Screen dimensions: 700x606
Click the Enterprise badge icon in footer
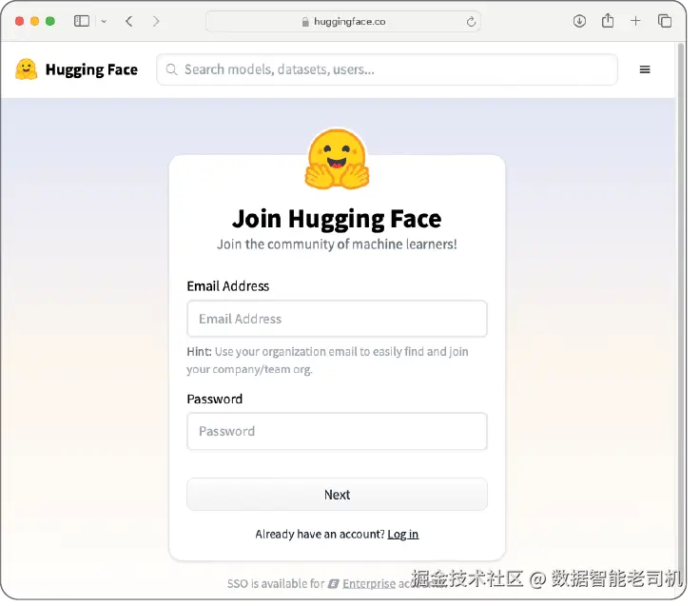point(334,584)
